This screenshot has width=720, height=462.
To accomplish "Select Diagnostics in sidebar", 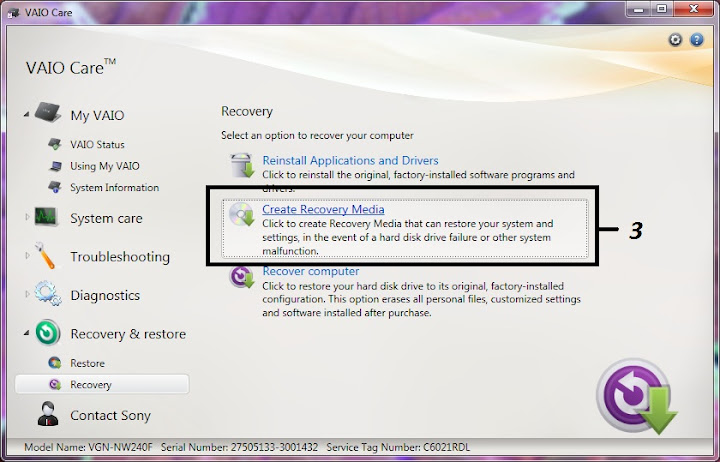I will 105,295.
